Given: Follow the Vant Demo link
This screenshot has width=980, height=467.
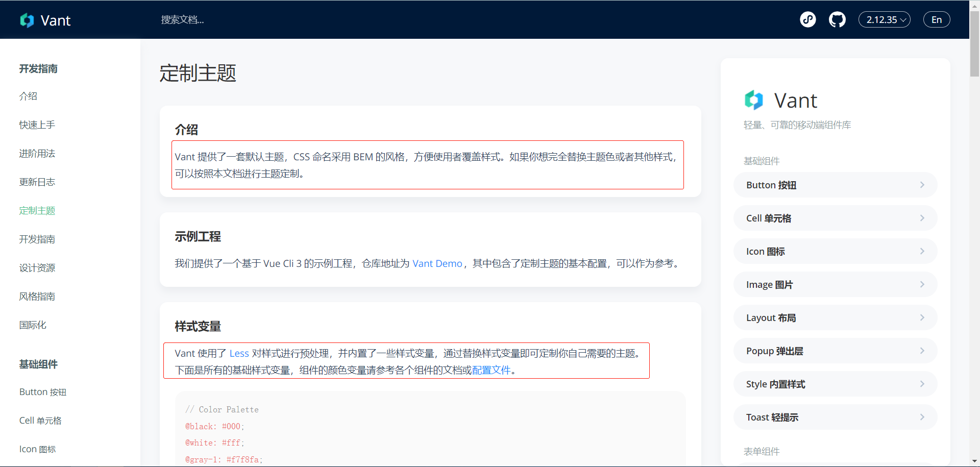Looking at the screenshot, I should pyautogui.click(x=437, y=263).
